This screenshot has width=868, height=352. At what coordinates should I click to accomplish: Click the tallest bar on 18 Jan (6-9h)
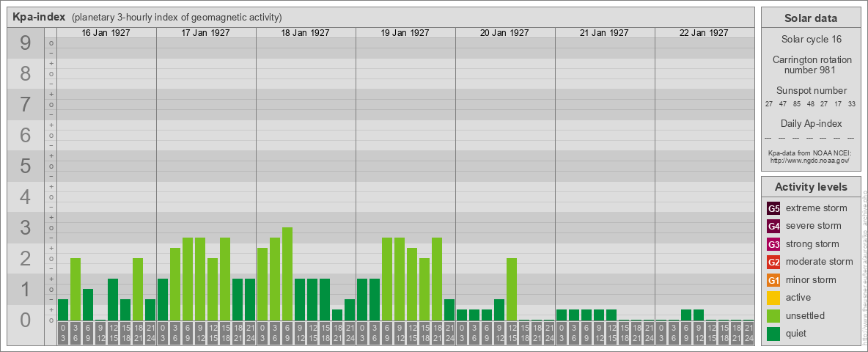point(287,274)
